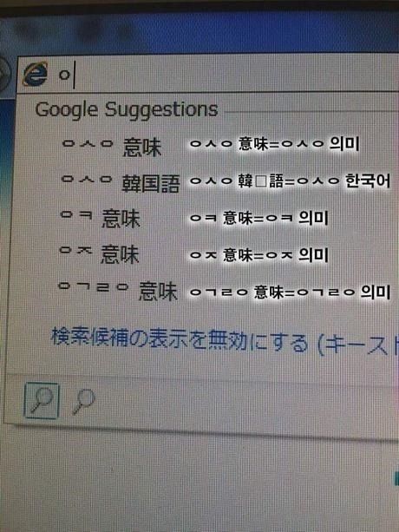The height and width of the screenshot is (532, 399).
Task: Click the Internet Explorer icon in search box
Action: pos(35,75)
